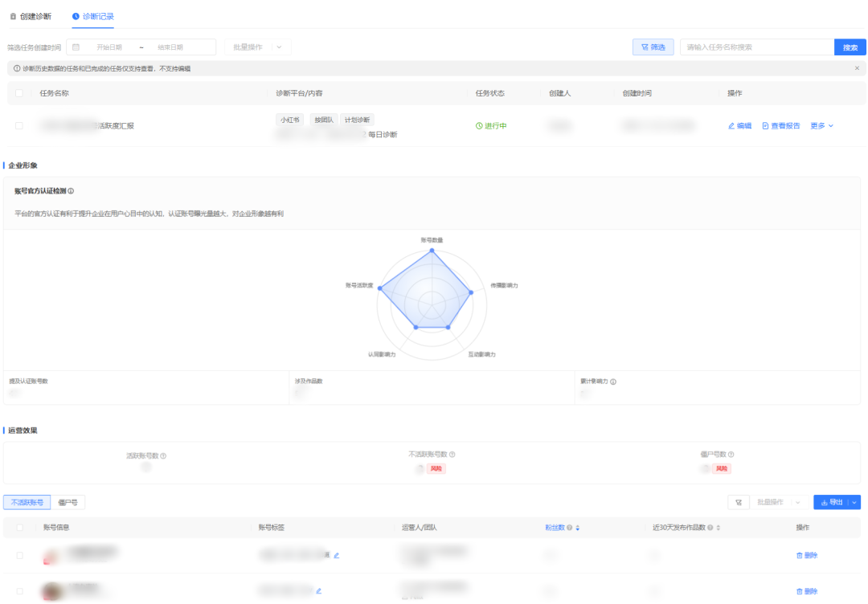This screenshot has width=868, height=604.
Task: Open 查看报告 link for the task
Action: [780, 126]
